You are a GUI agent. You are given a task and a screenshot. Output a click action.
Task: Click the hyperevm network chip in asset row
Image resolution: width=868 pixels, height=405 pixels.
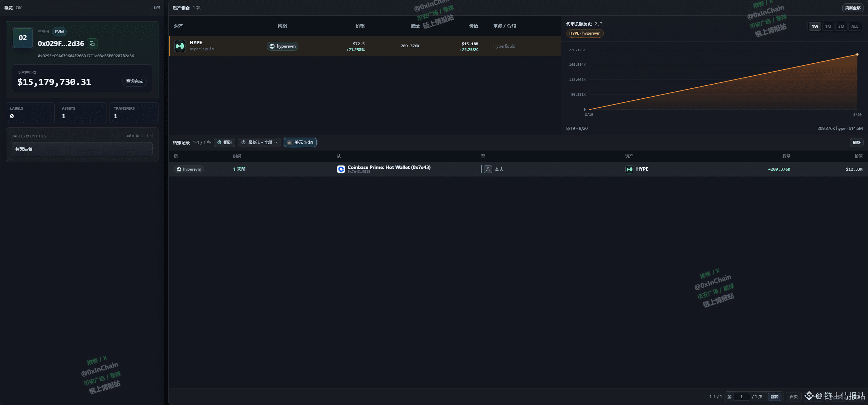click(283, 46)
